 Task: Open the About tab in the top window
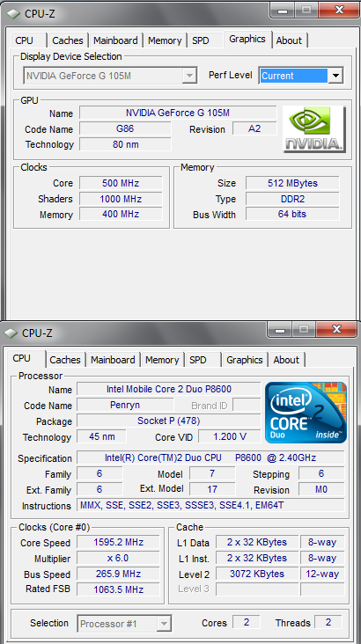289,40
